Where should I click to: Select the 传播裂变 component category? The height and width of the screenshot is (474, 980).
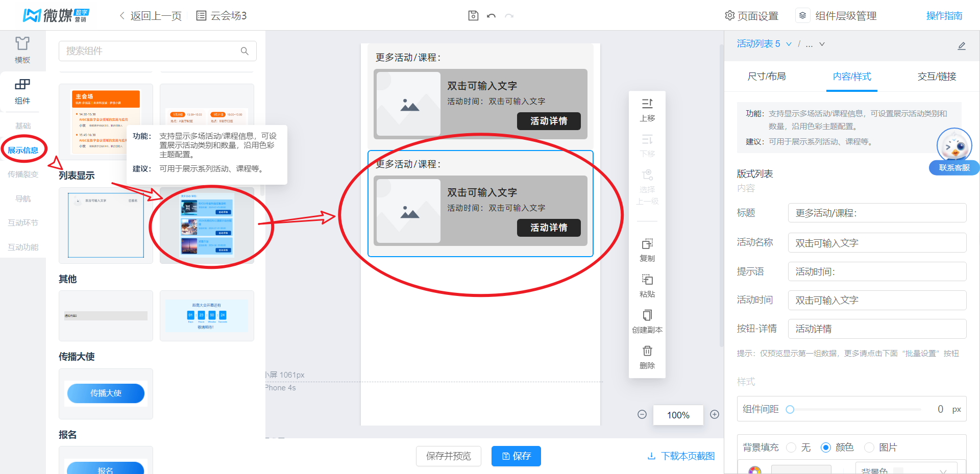tap(23, 174)
